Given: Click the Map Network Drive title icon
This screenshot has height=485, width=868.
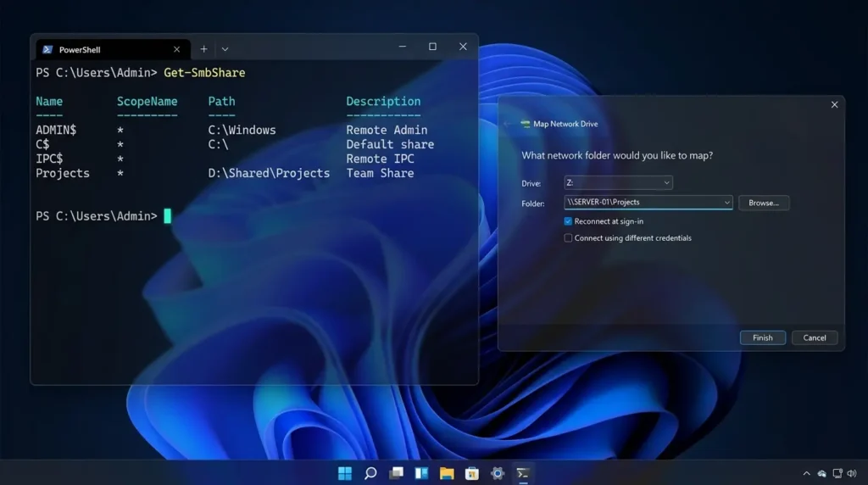Looking at the screenshot, I should click(x=526, y=124).
